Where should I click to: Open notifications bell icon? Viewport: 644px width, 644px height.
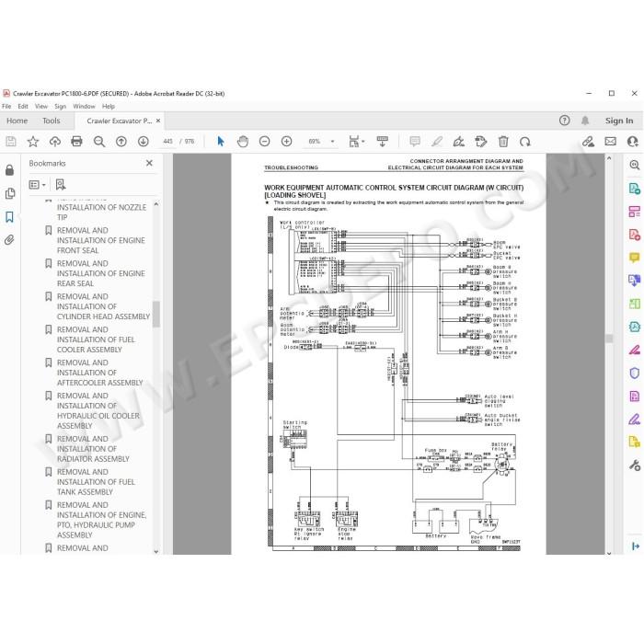pyautogui.click(x=585, y=121)
